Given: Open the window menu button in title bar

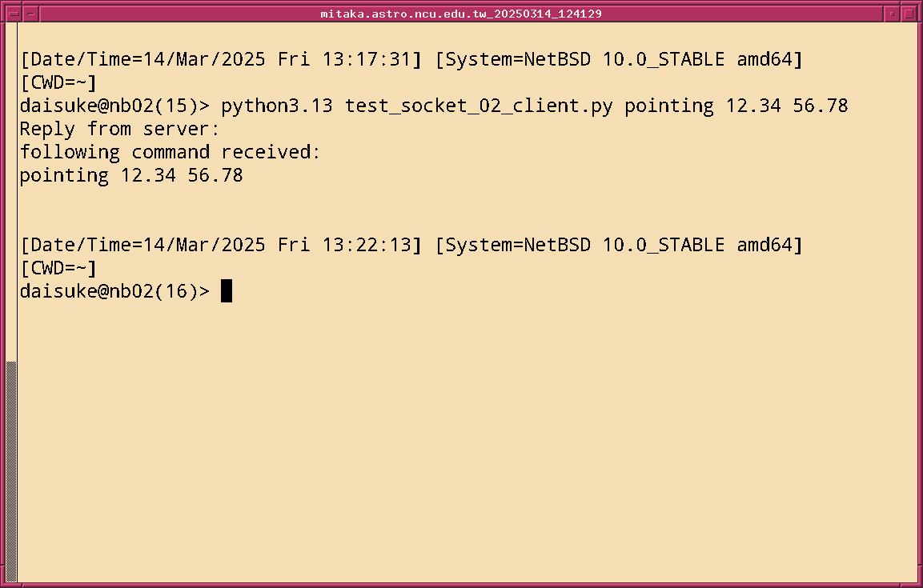Looking at the screenshot, I should pos(13,14).
